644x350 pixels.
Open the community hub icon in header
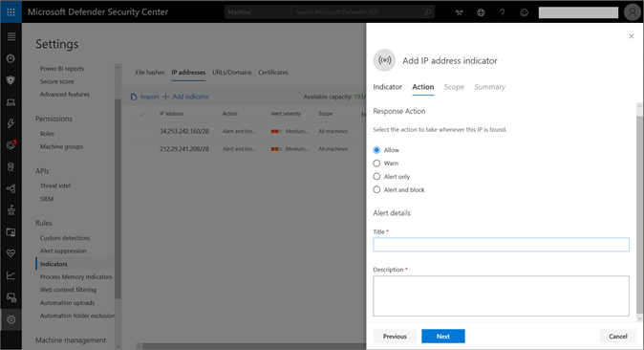(x=460, y=12)
